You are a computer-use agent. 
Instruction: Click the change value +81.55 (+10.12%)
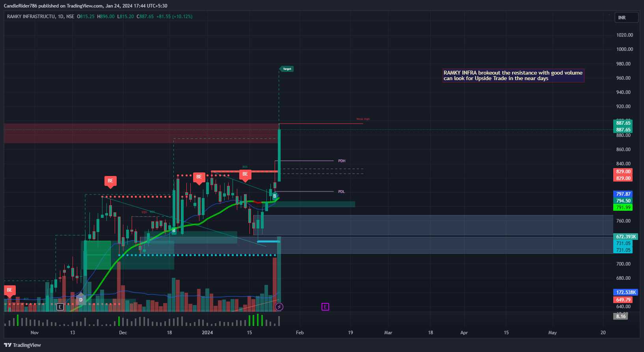174,17
